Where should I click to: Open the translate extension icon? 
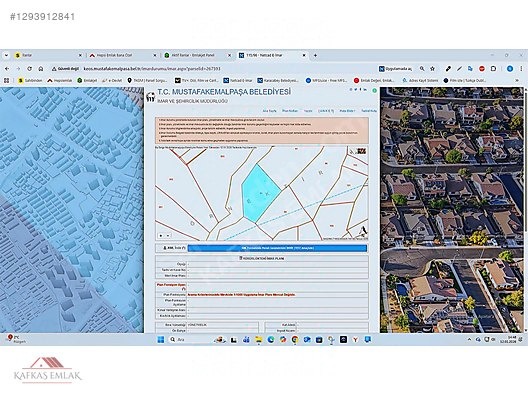pos(470,69)
